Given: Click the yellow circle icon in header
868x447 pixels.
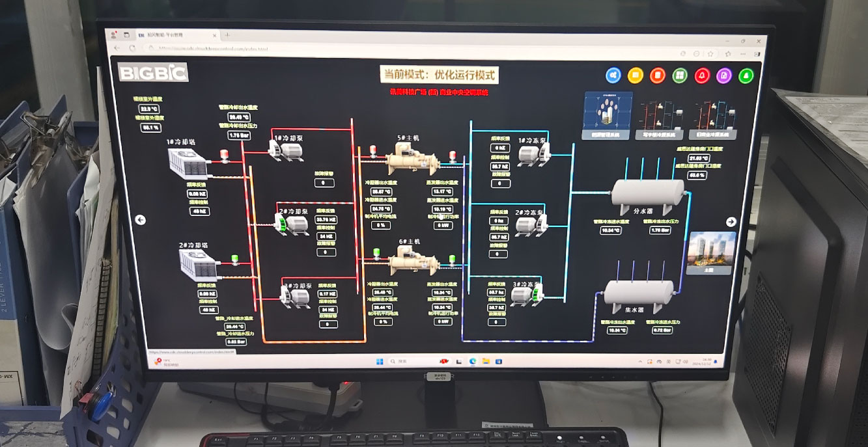Looking at the screenshot, I should (636, 75).
